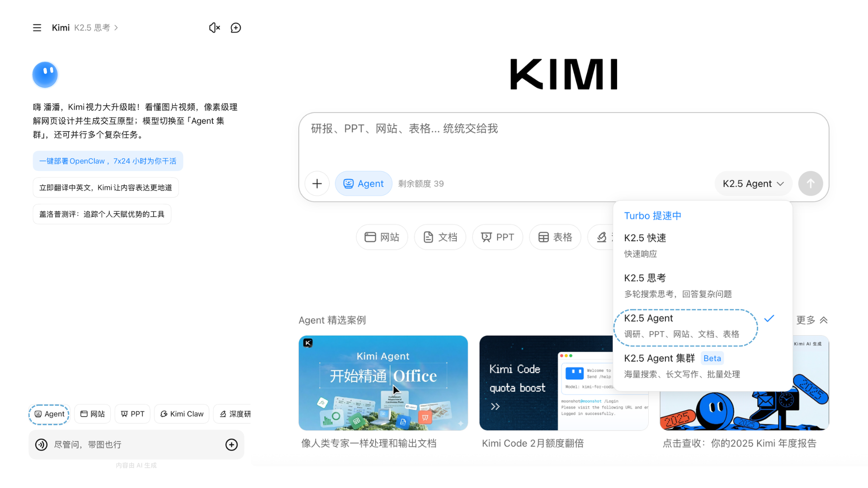Toggle the sidebar Agent chip
The width and height of the screenshot is (868, 488).
49,414
